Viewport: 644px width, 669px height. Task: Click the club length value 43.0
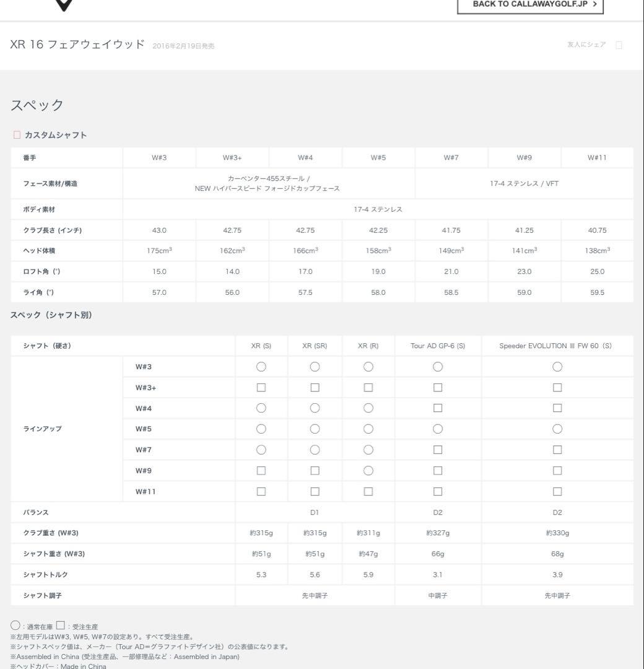pyautogui.click(x=159, y=230)
